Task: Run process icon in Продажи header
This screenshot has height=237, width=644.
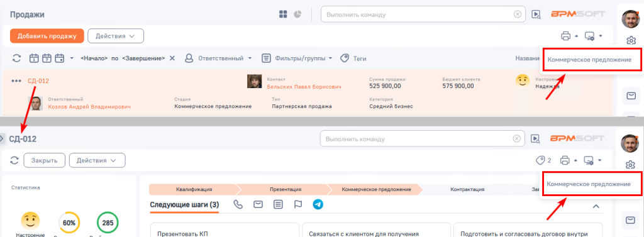Action: [x=536, y=14]
